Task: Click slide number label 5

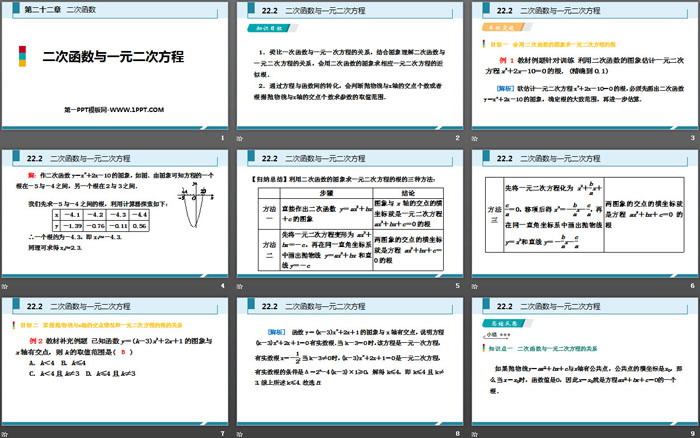Action: tap(457, 286)
